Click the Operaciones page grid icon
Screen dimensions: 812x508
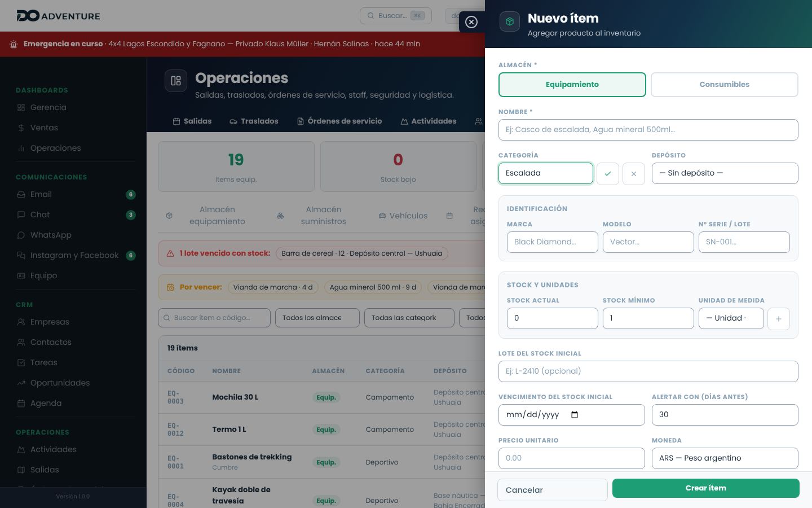tap(176, 81)
